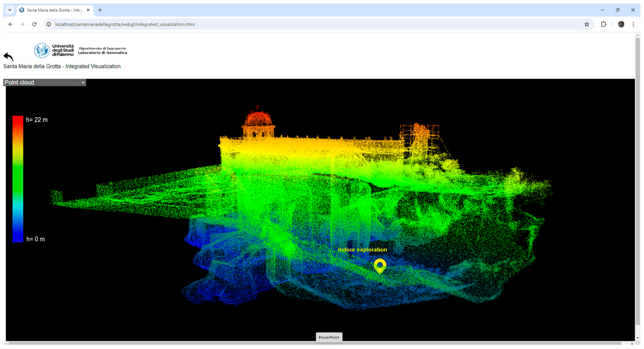Click the yellow Indoor exploration map pin
The height and width of the screenshot is (349, 644).
point(380,265)
